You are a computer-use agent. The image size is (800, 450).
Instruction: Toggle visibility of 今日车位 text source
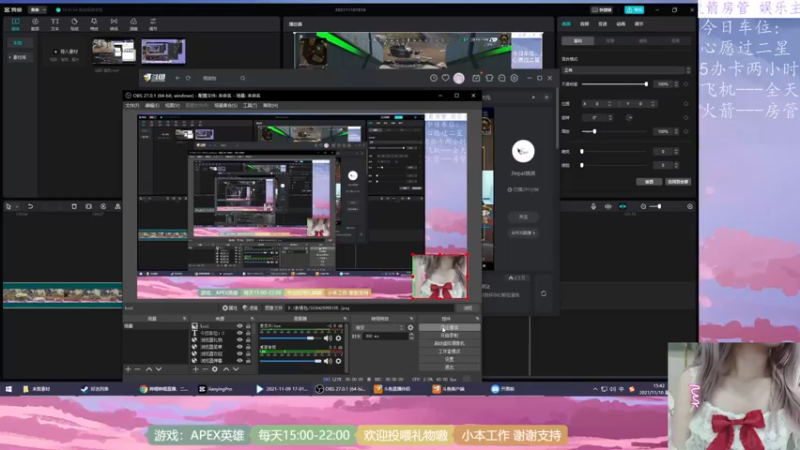(239, 333)
